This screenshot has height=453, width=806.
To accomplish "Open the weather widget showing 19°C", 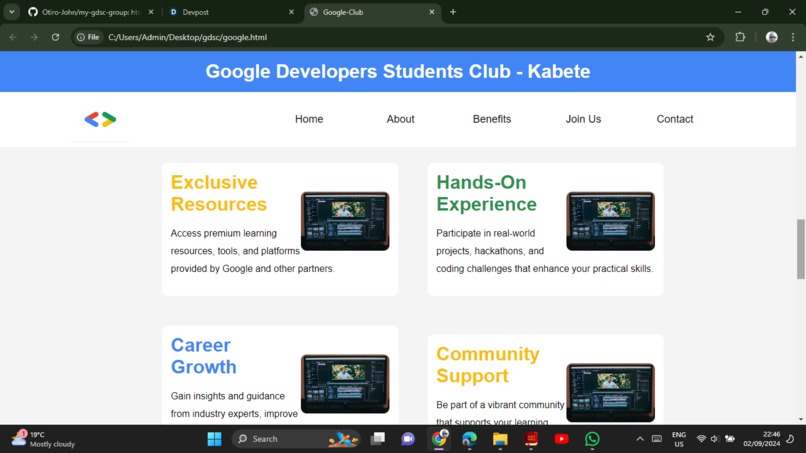I will coord(44,439).
